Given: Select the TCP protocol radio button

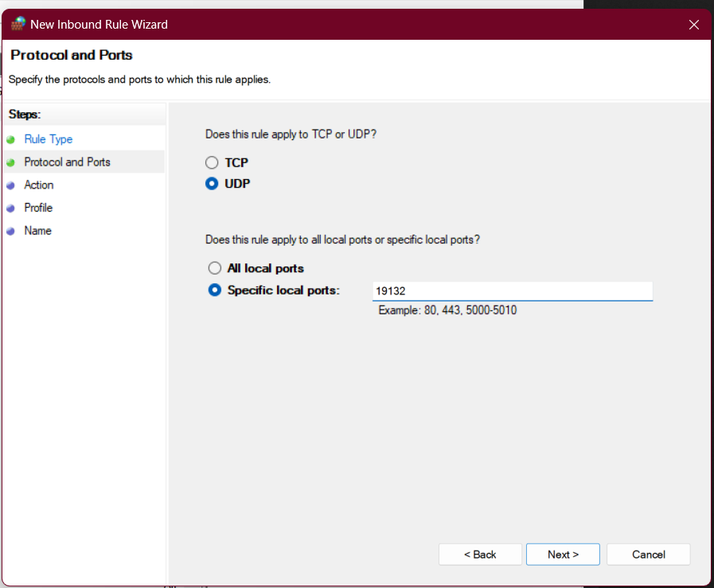Looking at the screenshot, I should (212, 162).
